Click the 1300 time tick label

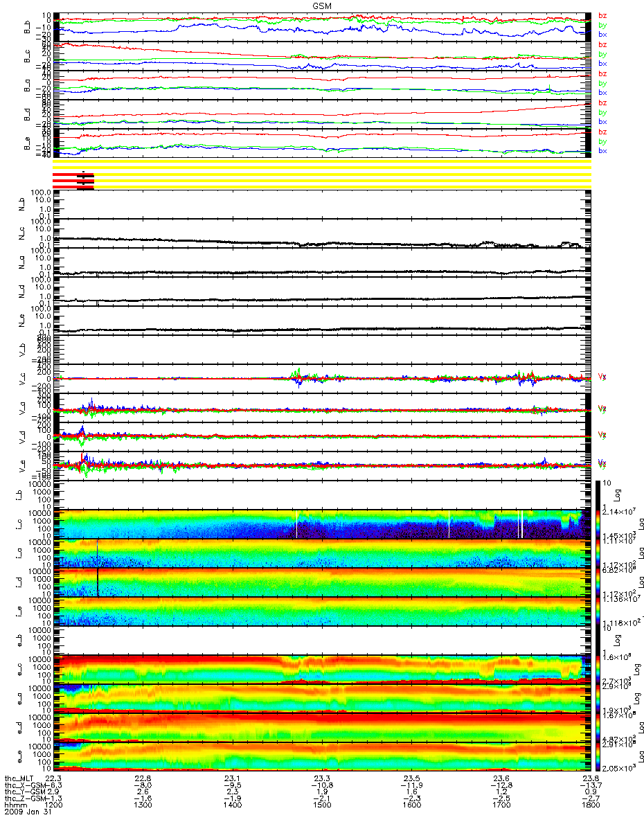[x=143, y=805]
